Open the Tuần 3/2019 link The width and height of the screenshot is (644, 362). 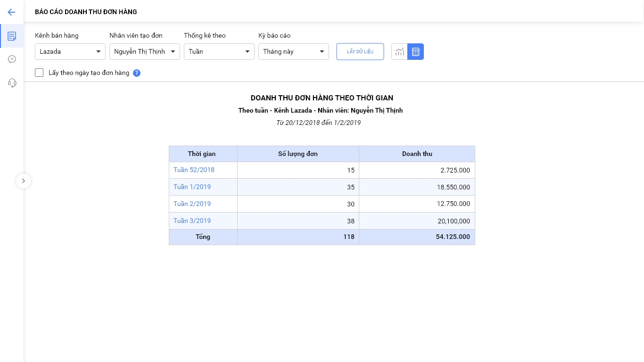192,221
